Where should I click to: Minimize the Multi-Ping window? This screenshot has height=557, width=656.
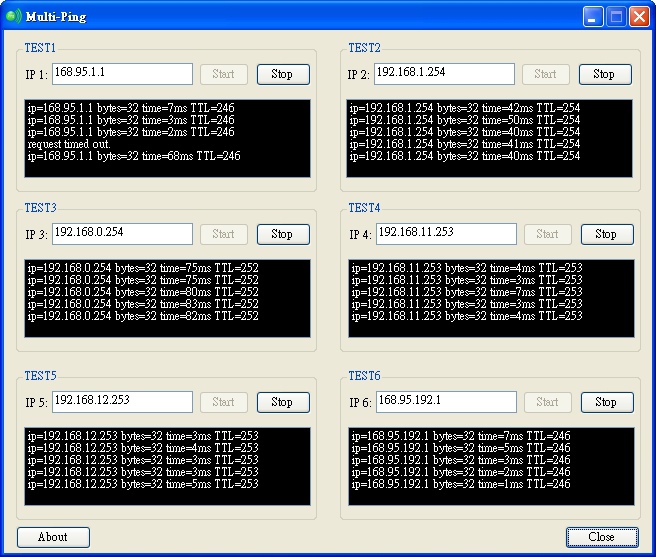593,17
